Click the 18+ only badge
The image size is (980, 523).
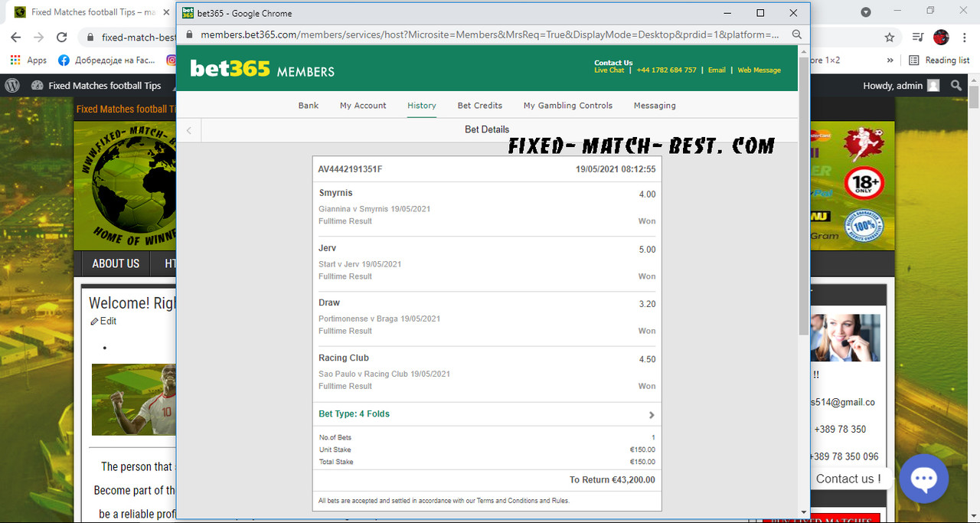(x=864, y=184)
